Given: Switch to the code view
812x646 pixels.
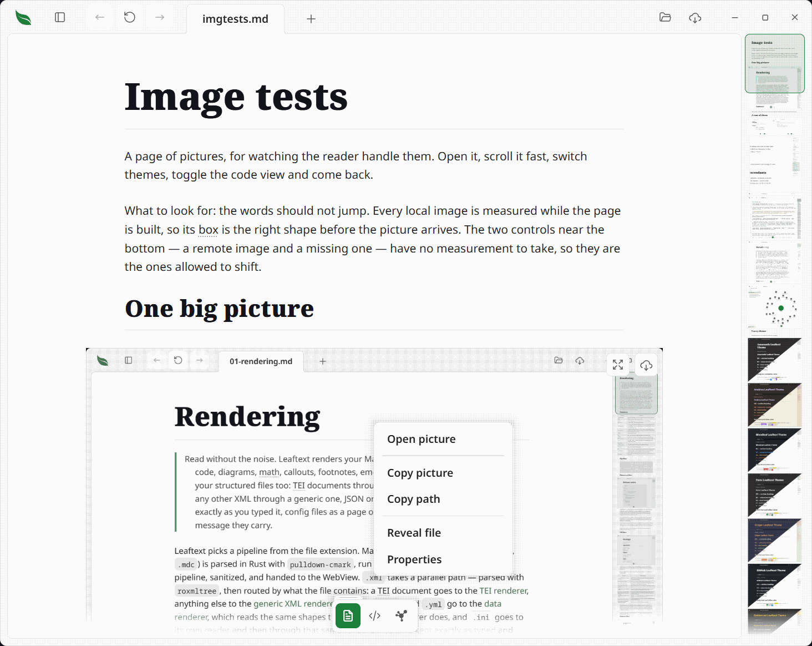Looking at the screenshot, I should (374, 615).
